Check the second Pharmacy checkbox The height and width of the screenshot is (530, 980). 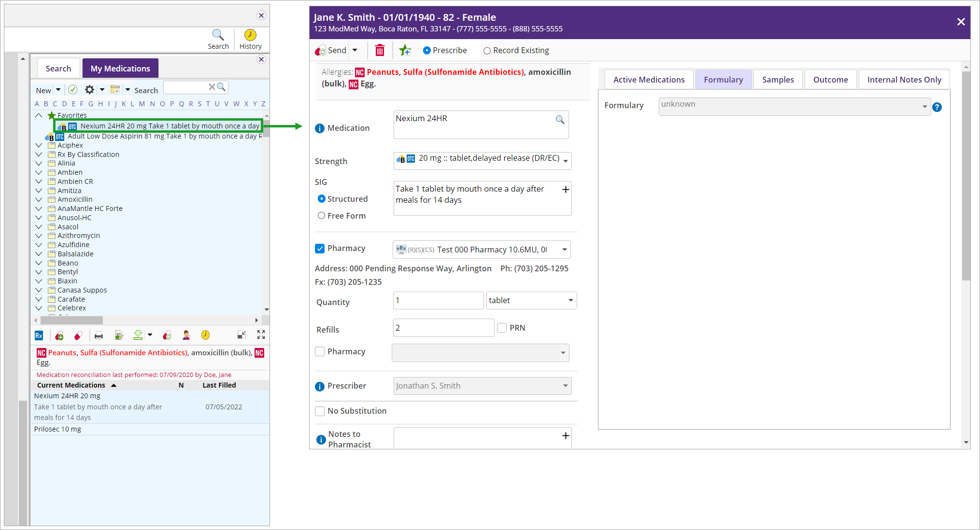point(320,351)
